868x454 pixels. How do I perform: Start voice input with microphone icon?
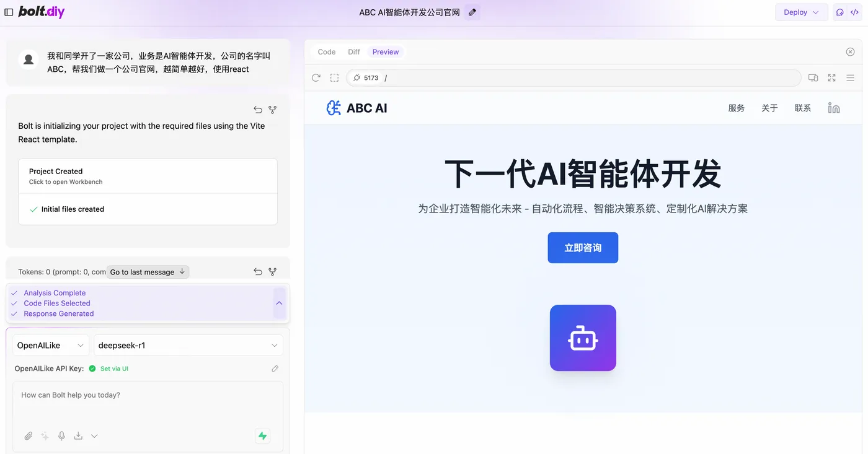(61, 436)
